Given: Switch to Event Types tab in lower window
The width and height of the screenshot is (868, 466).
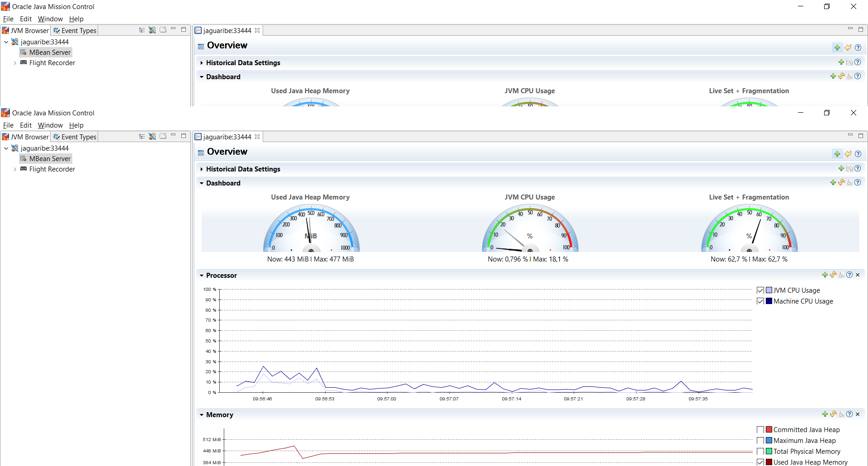Looking at the screenshot, I should coord(75,137).
